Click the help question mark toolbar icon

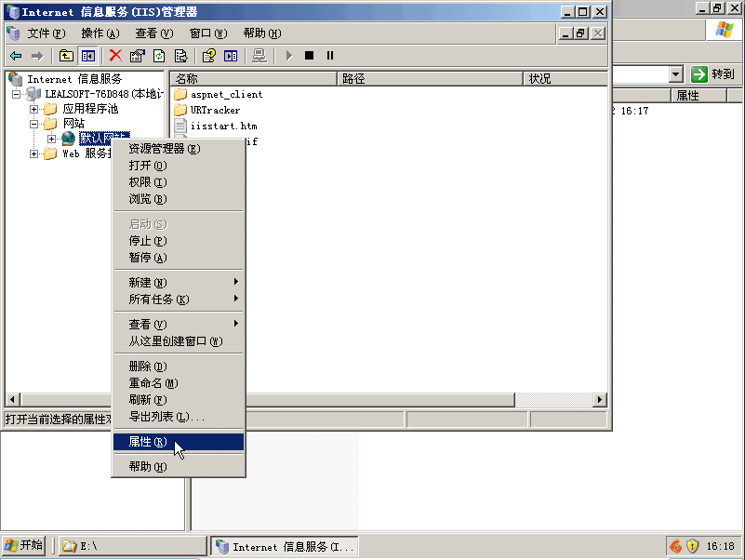[x=209, y=56]
